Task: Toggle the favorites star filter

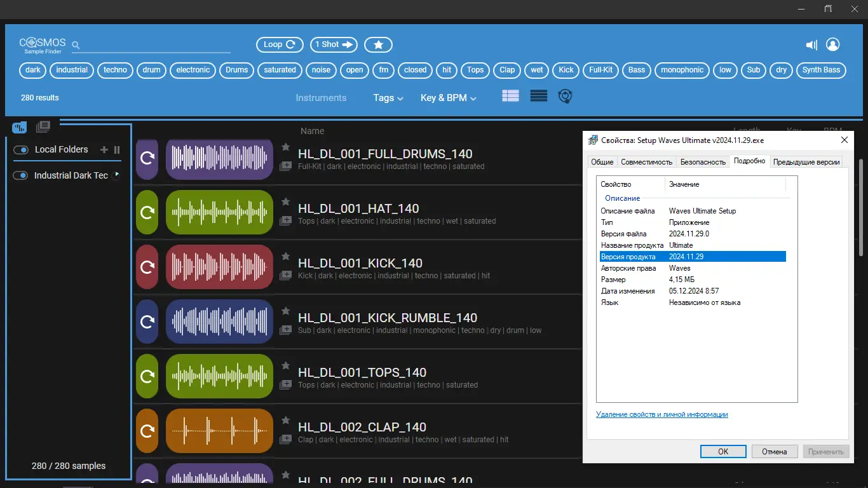Action: point(378,44)
